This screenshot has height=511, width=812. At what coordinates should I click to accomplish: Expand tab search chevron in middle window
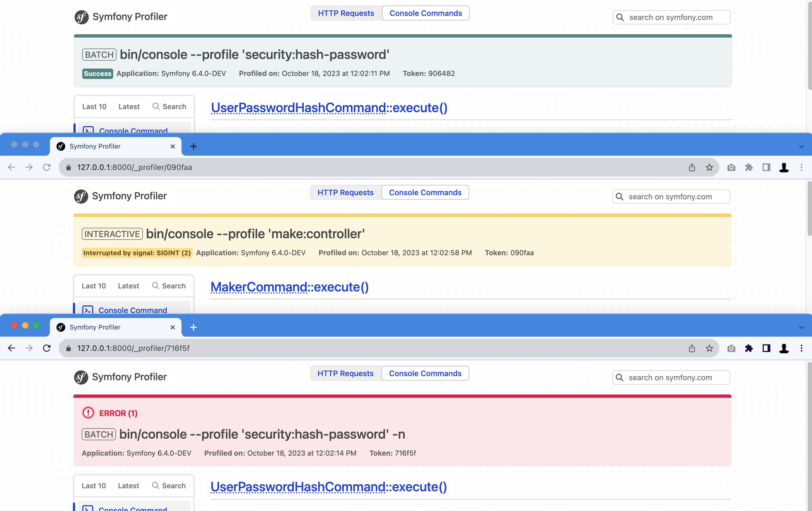tap(802, 147)
